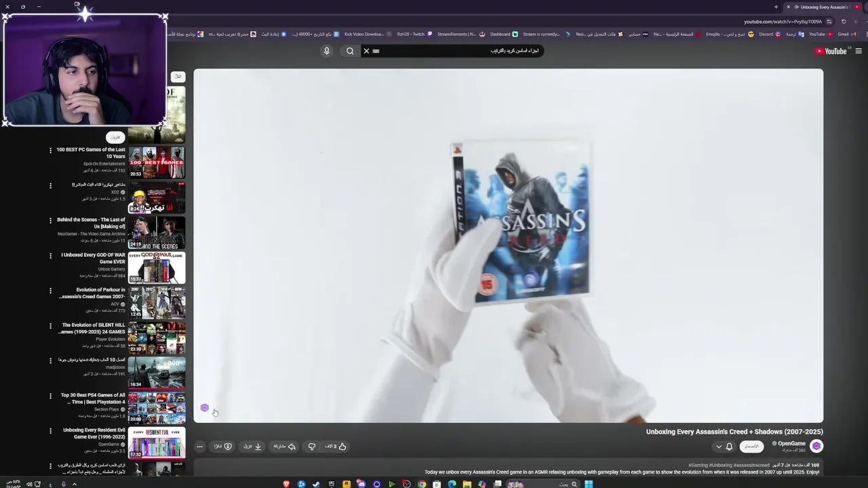This screenshot has height=488, width=868.
Task: Click the channel watermark on video
Action: tap(205, 407)
